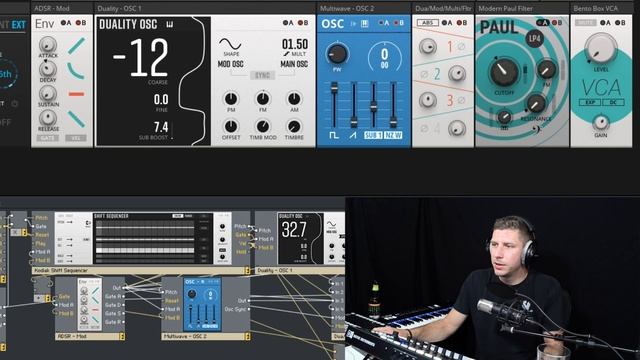Click the EXP button on VCA
The height and width of the screenshot is (360, 640).
pyautogui.click(x=590, y=102)
